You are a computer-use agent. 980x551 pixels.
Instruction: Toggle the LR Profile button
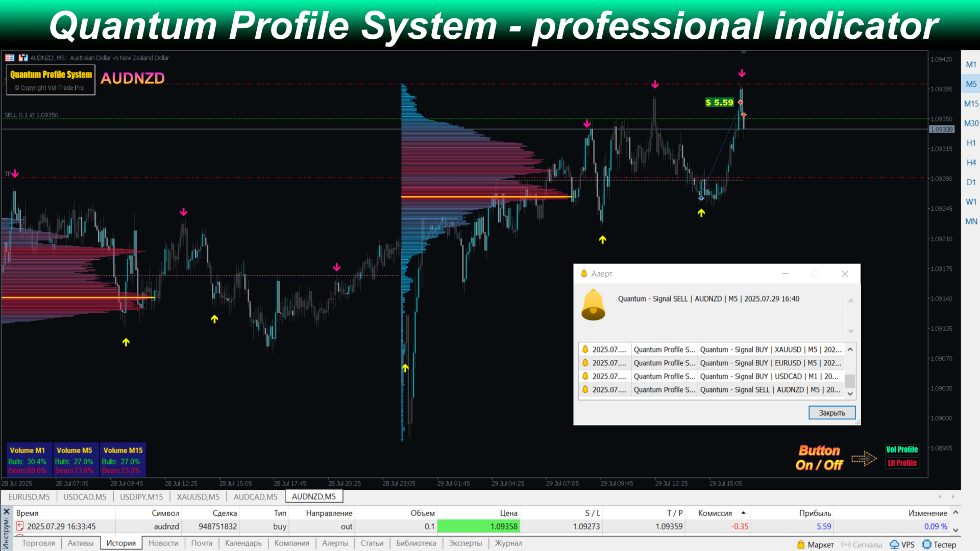(902, 463)
